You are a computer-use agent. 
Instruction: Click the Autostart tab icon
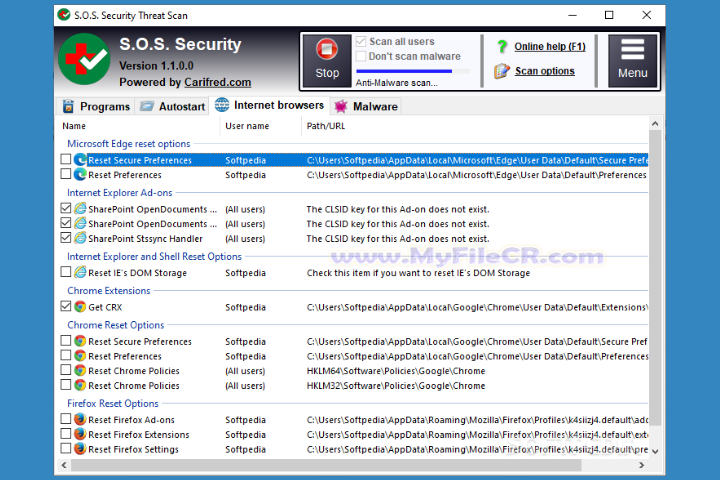(x=147, y=106)
